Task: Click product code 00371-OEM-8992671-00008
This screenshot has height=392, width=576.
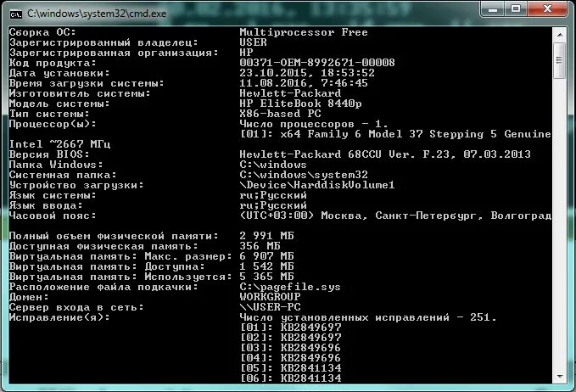Action: (317, 63)
